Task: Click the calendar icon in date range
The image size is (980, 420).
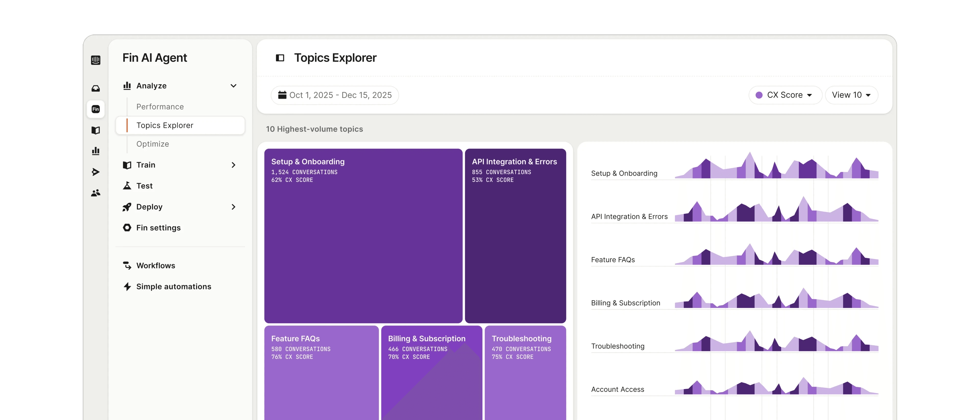Action: (x=282, y=95)
